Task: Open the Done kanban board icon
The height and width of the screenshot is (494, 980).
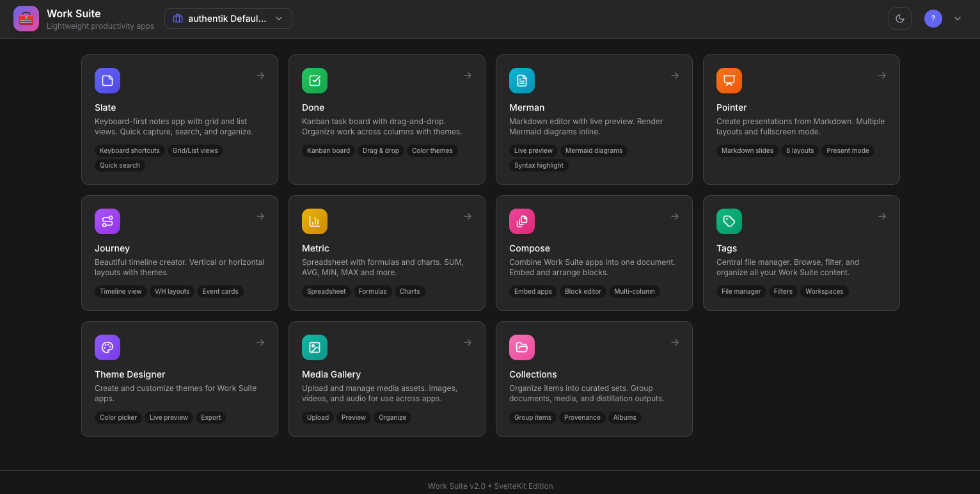Action: pos(315,81)
